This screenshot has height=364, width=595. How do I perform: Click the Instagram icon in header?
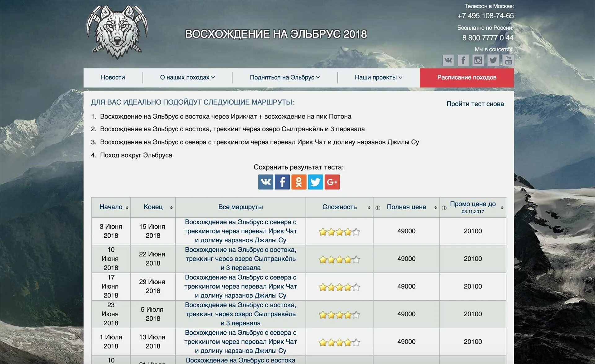tap(478, 60)
